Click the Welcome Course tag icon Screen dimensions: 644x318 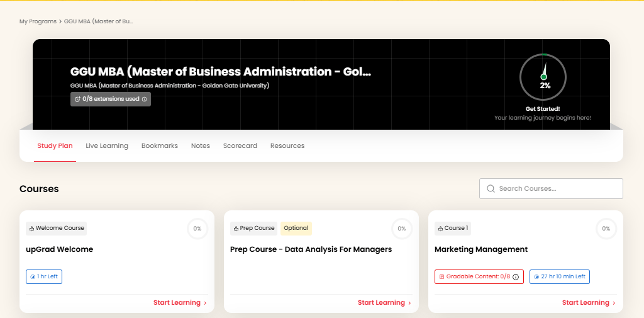pyautogui.click(x=31, y=229)
